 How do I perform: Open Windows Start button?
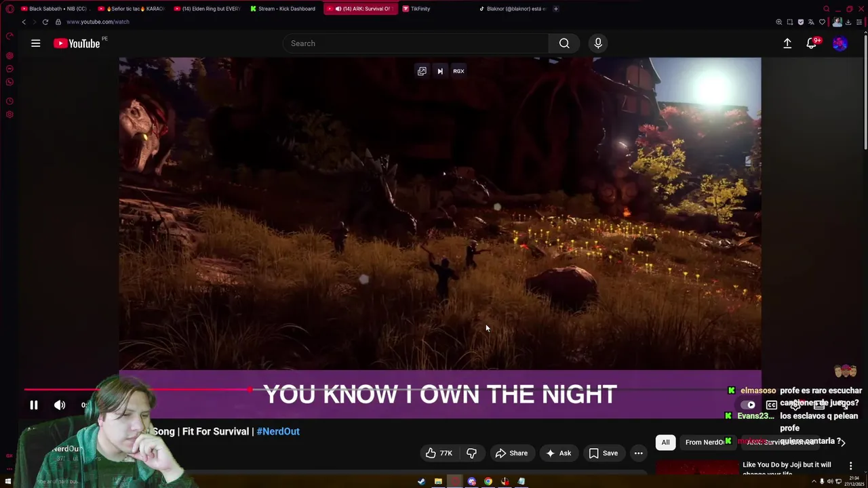[x=8, y=482]
